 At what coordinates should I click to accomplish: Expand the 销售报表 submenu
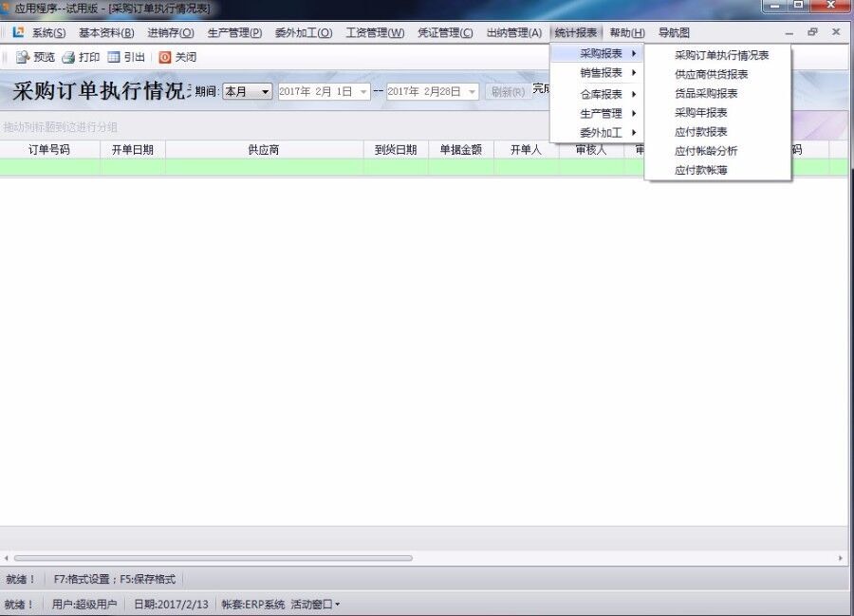[598, 72]
